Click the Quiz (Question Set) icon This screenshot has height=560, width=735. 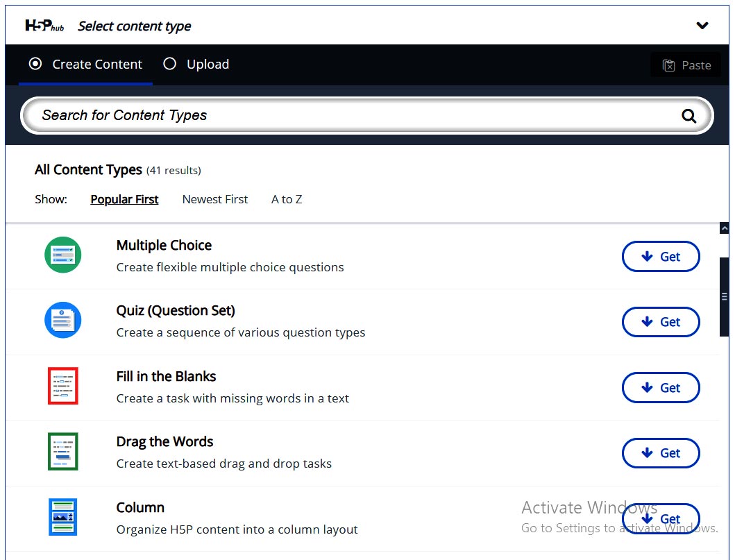click(63, 321)
